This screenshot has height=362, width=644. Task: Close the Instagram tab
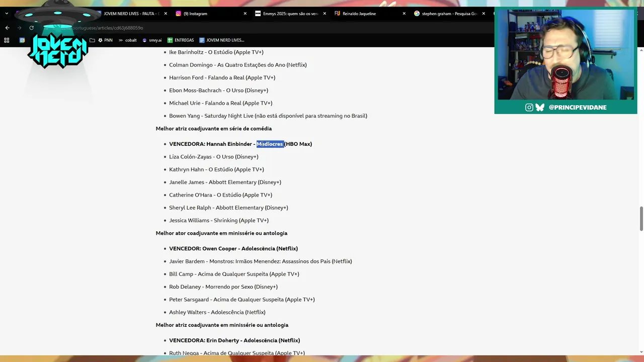245,14
